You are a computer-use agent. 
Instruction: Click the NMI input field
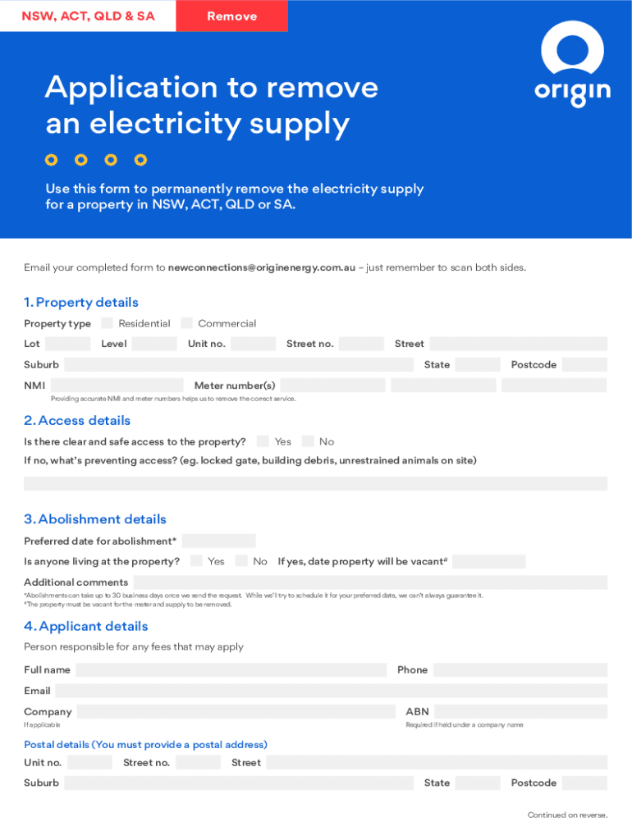(x=117, y=386)
